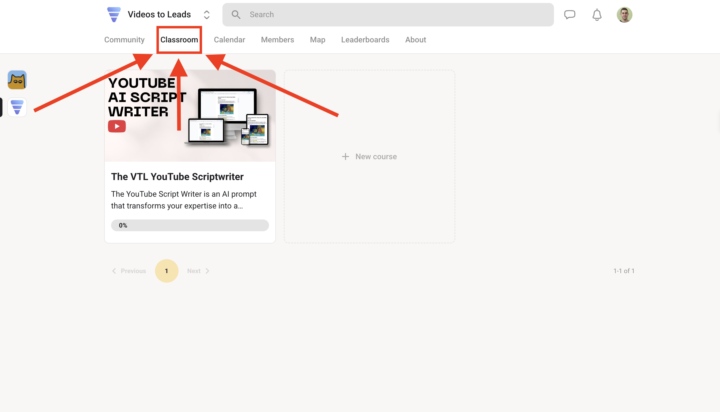Image resolution: width=720 pixels, height=412 pixels.
Task: Click the search magnifier icon
Action: point(236,15)
